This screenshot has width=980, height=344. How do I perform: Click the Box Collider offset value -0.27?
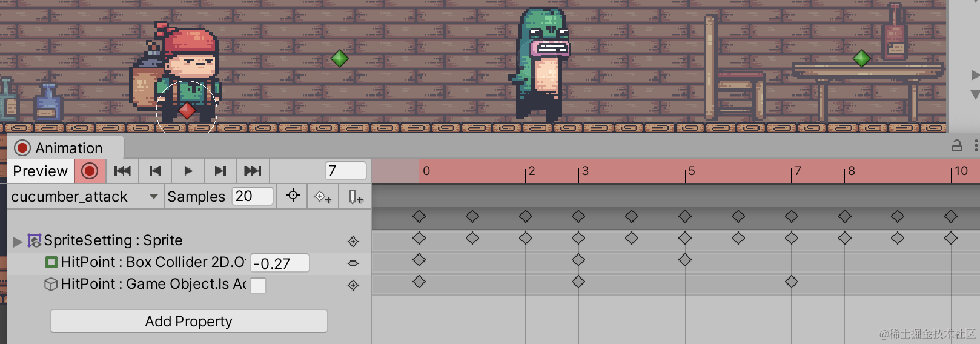279,263
